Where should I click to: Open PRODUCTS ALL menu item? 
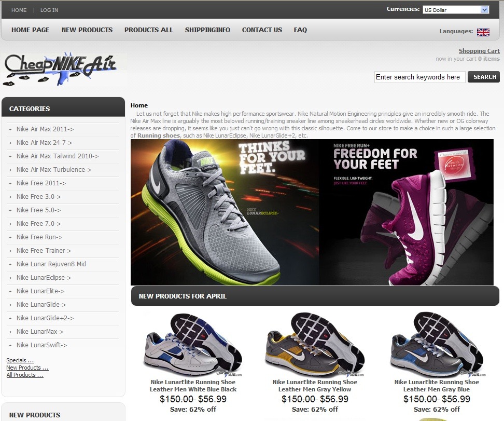coord(149,30)
